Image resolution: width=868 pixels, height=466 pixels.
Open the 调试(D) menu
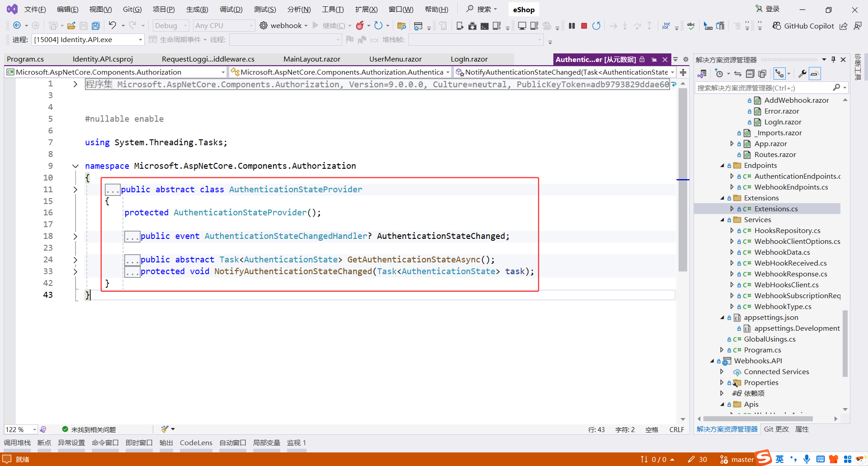pyautogui.click(x=231, y=10)
